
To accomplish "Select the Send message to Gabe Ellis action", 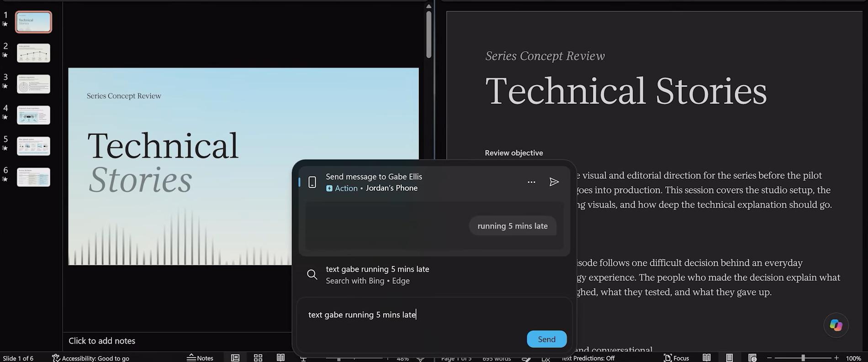I will click(434, 182).
